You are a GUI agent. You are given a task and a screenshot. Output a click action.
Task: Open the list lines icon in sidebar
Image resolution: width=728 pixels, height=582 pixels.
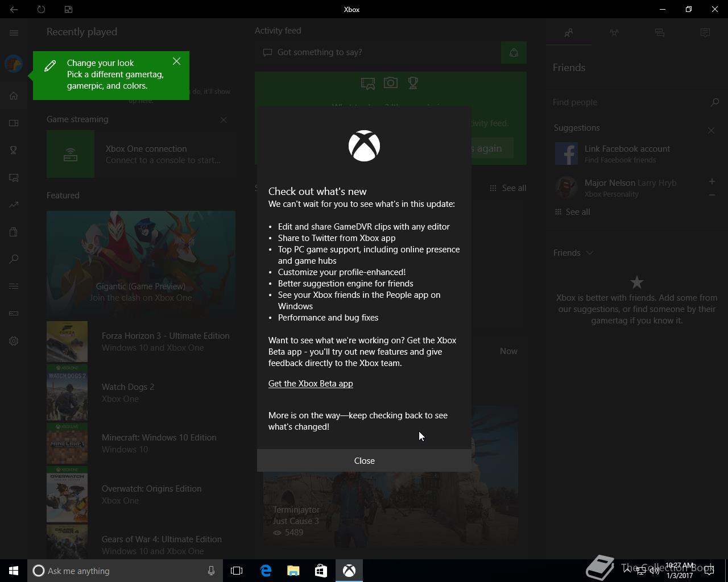point(14,286)
